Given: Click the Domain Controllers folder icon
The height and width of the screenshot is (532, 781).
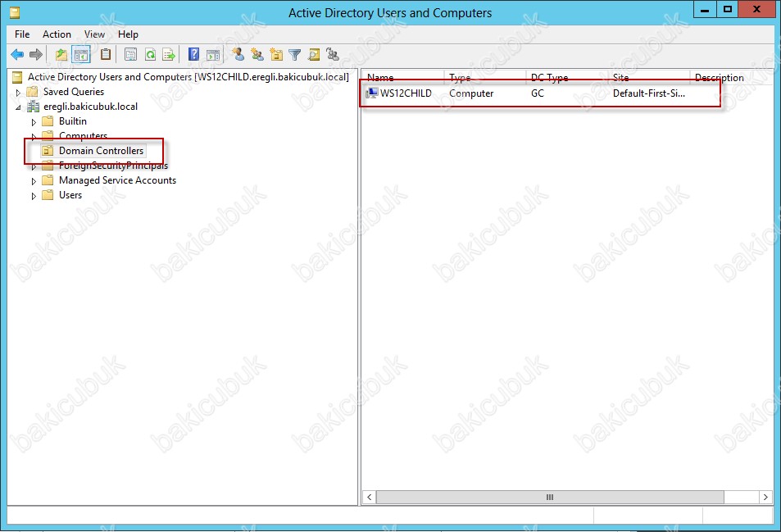Looking at the screenshot, I should coord(48,151).
